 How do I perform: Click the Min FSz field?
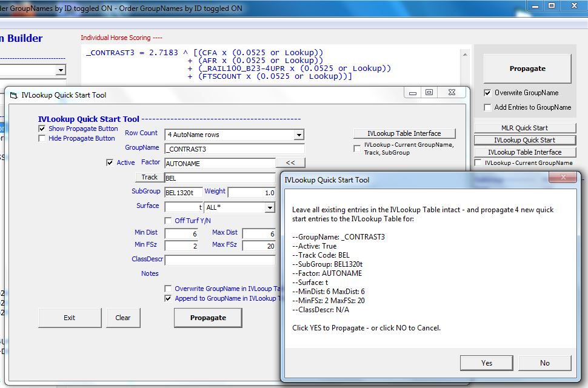coord(181,246)
